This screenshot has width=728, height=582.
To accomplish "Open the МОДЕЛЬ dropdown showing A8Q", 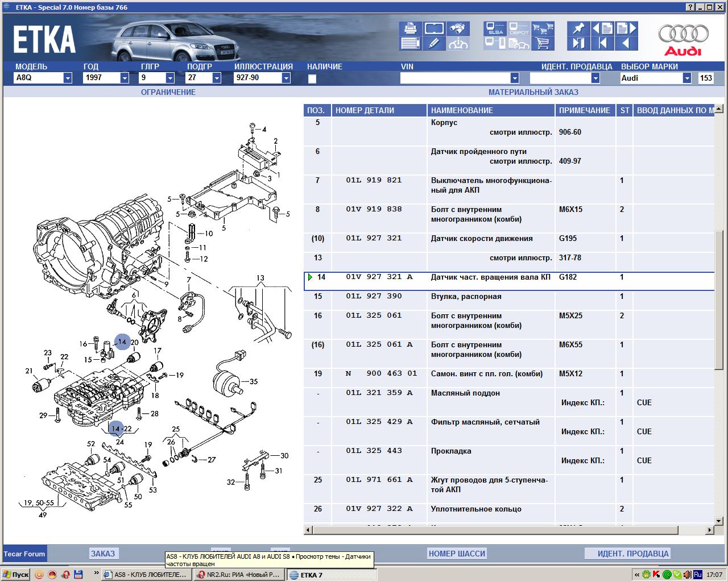I will tap(68, 78).
